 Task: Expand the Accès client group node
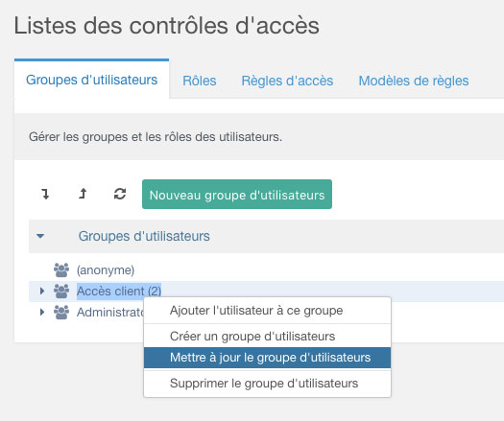(x=42, y=291)
